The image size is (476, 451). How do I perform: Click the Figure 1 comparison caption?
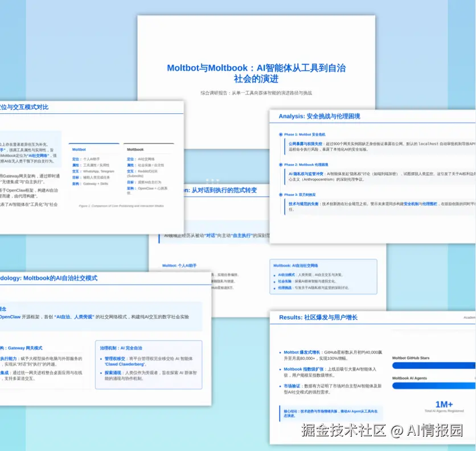click(x=121, y=206)
